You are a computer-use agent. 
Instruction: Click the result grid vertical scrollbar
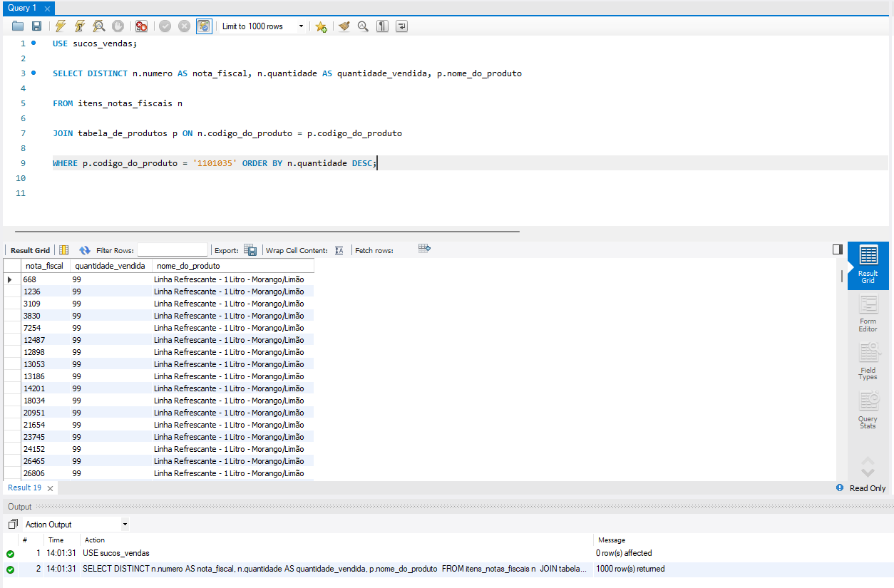pos(842,275)
